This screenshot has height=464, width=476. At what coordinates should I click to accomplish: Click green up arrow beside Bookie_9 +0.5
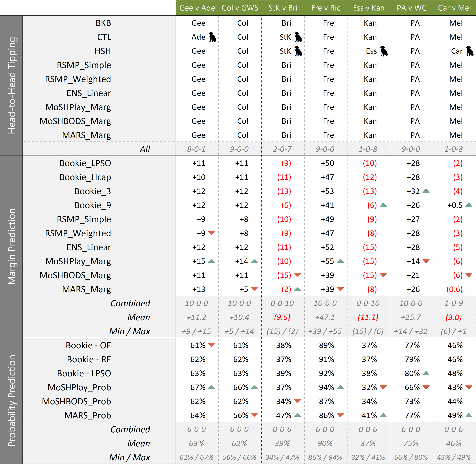pos(469,205)
